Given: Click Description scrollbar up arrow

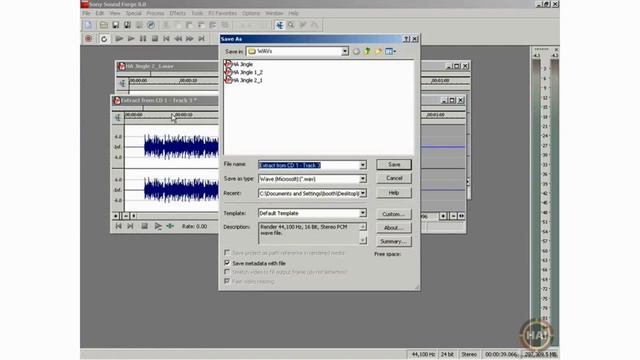Looking at the screenshot, I should click(363, 227).
